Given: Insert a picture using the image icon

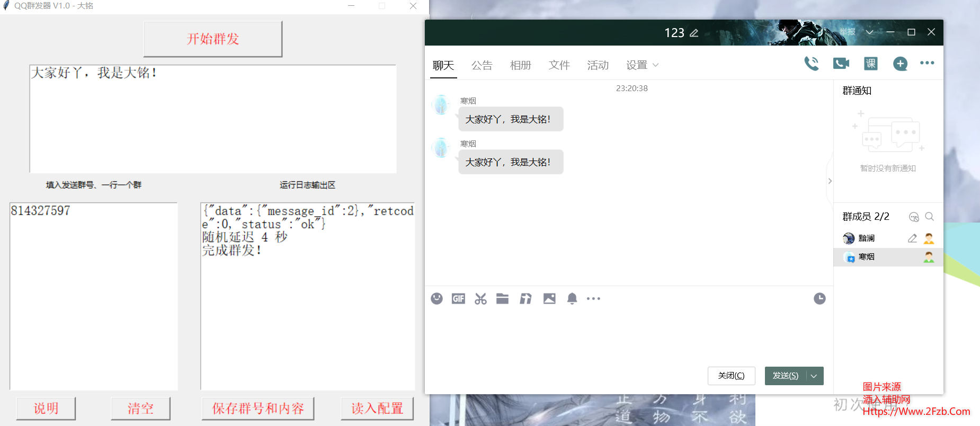Looking at the screenshot, I should point(549,299).
